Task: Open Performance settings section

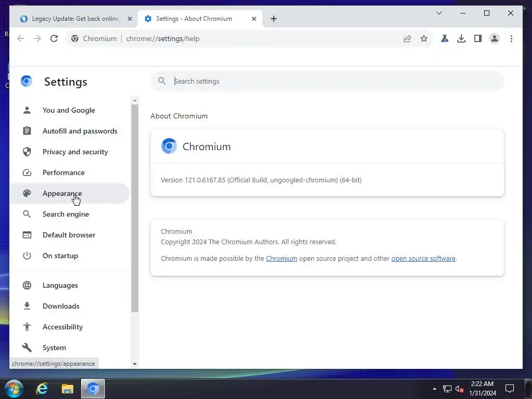Action: click(69, 172)
